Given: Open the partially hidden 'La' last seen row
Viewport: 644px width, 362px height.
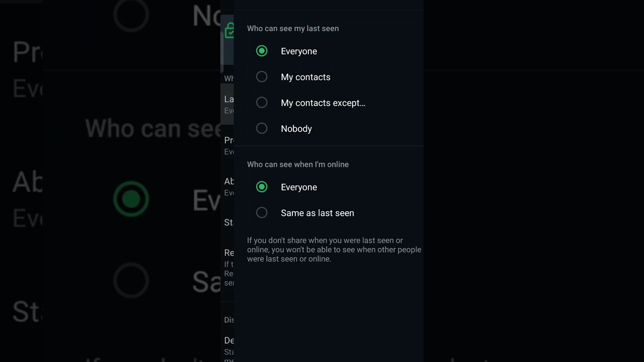Looking at the screenshot, I should (228, 104).
